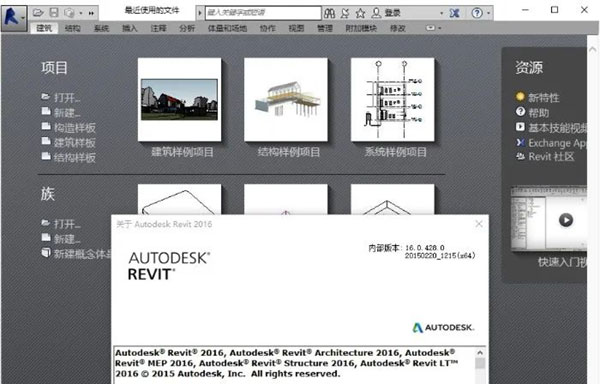Viewport: 600px width, 384px height.
Task: Switch to the 插入 ribbon tab
Action: pos(130,28)
